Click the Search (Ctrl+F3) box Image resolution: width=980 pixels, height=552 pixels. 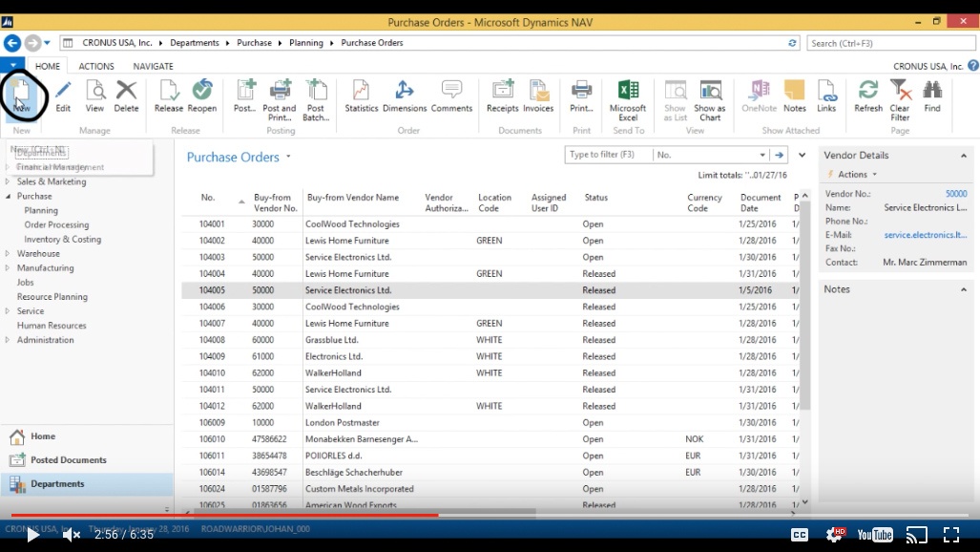(x=890, y=43)
